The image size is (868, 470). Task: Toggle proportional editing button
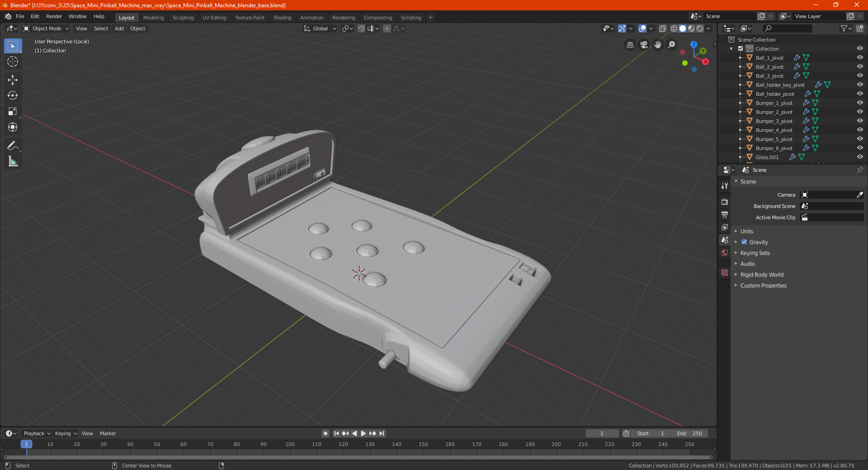tap(387, 28)
